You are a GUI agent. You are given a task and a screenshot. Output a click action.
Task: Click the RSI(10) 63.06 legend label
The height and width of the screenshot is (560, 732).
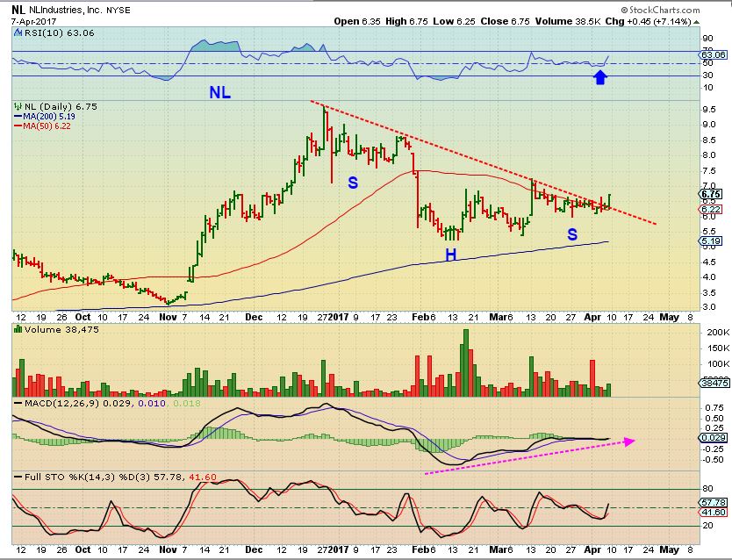tap(60, 33)
